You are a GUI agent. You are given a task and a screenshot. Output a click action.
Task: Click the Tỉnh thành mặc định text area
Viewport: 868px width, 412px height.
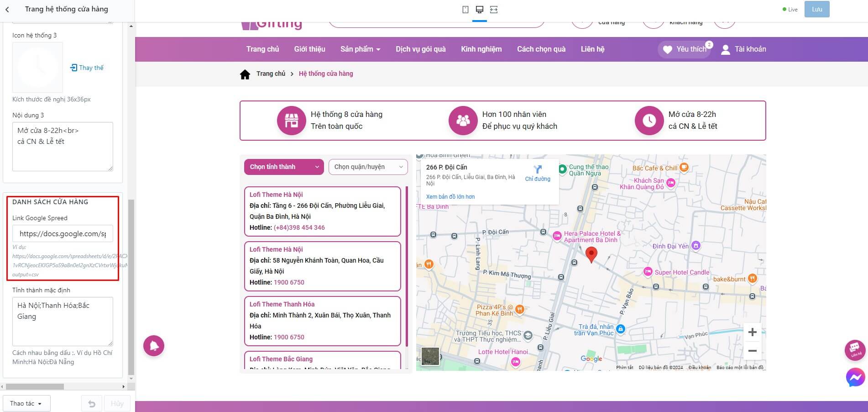click(x=63, y=322)
